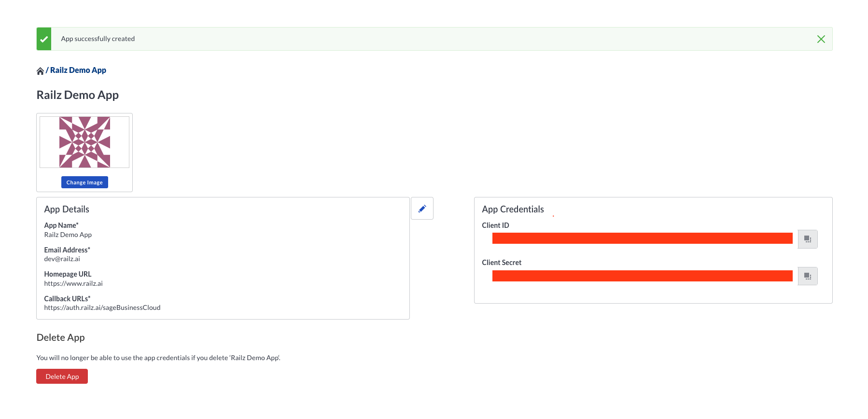This screenshot has height=419, width=868.
Task: Dismiss the success notification with X
Action: pyautogui.click(x=821, y=39)
